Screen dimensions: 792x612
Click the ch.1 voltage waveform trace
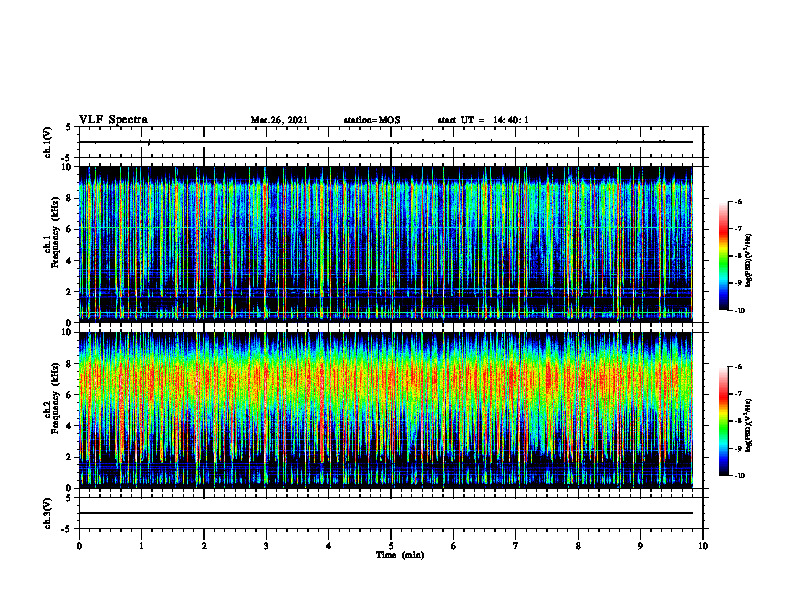point(386,142)
